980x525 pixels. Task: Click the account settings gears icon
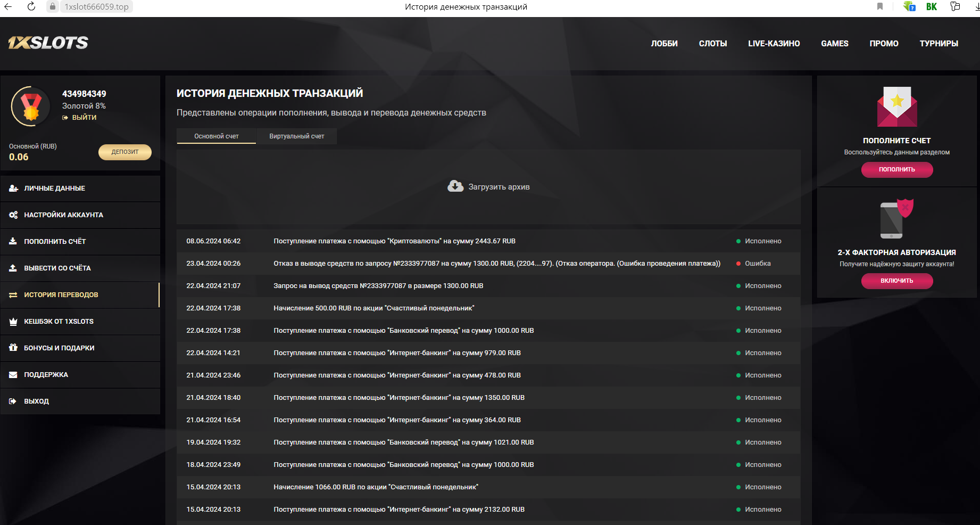tap(13, 215)
